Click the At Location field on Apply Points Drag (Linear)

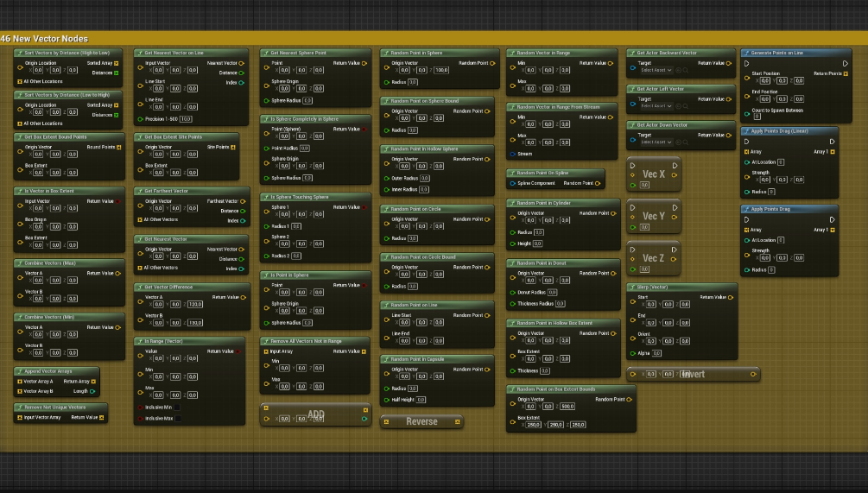(781, 162)
